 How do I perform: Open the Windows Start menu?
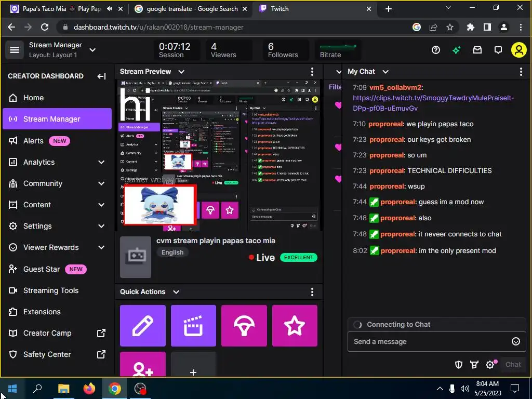(x=12, y=389)
